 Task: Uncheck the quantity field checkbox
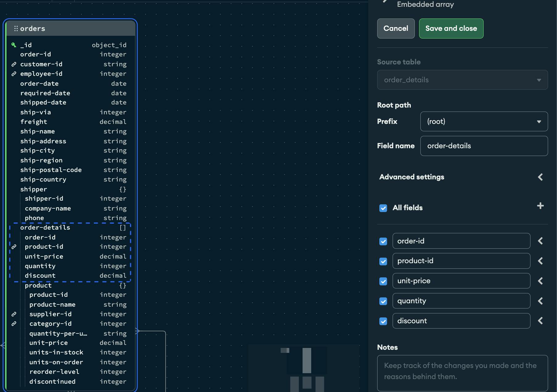tap(383, 301)
